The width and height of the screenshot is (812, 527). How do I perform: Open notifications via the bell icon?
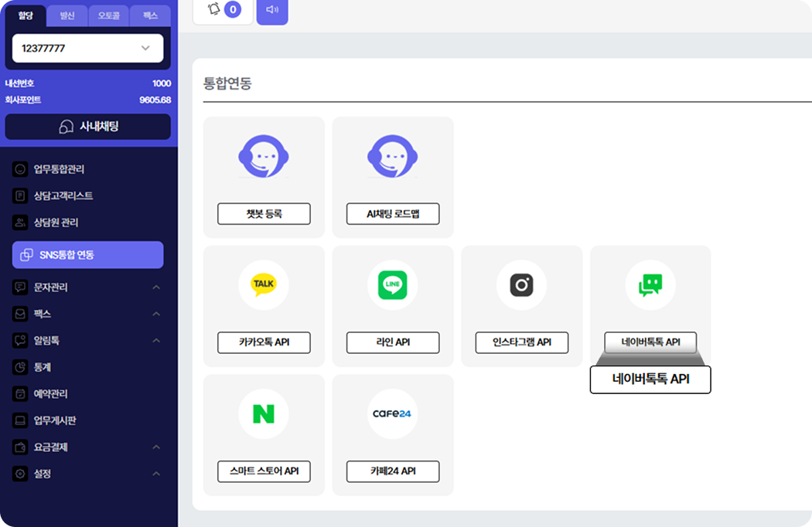[215, 10]
